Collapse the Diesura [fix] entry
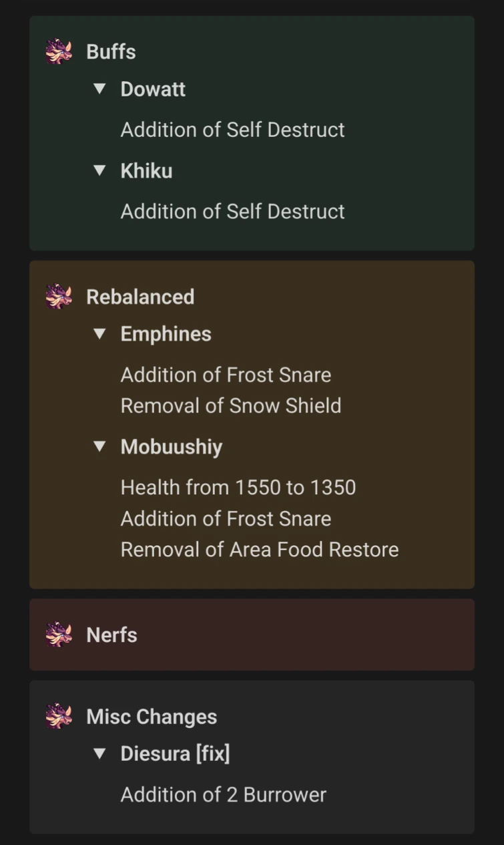Image resolution: width=504 pixels, height=845 pixels. [x=99, y=753]
